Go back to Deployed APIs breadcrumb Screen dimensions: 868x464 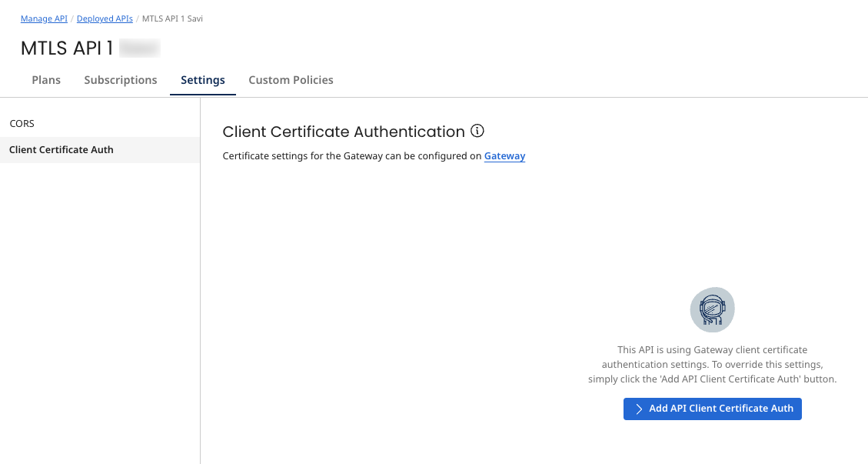pyautogui.click(x=105, y=18)
